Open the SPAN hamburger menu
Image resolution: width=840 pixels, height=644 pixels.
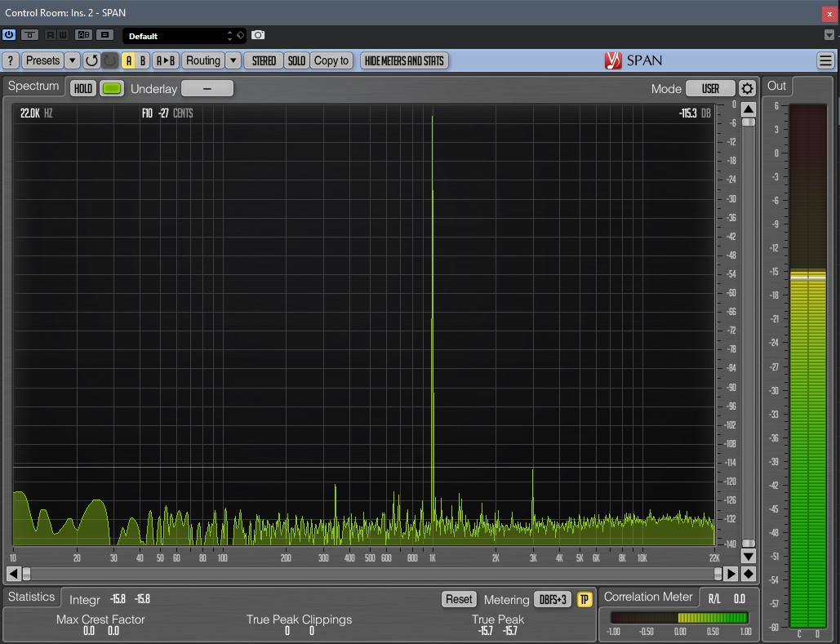[x=825, y=60]
